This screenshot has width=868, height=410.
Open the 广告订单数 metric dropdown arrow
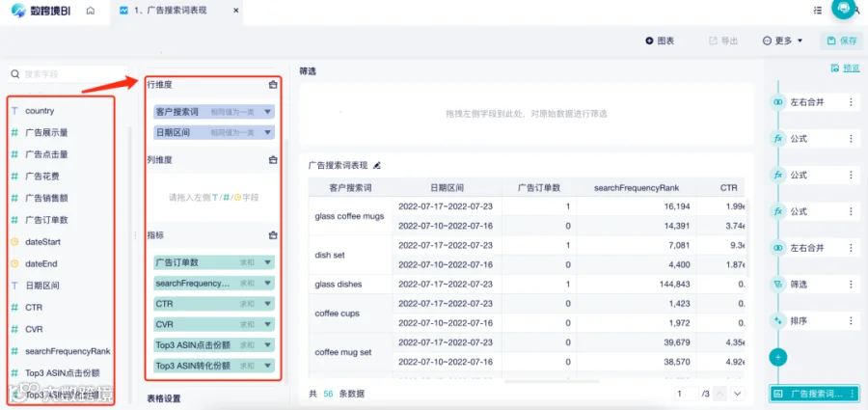[267, 262]
